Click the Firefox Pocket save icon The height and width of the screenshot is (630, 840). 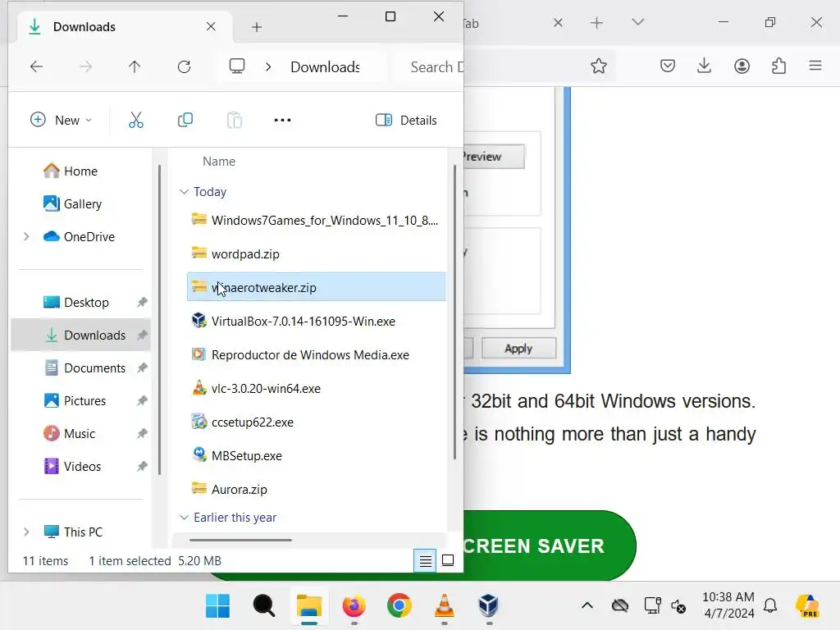coord(668,66)
